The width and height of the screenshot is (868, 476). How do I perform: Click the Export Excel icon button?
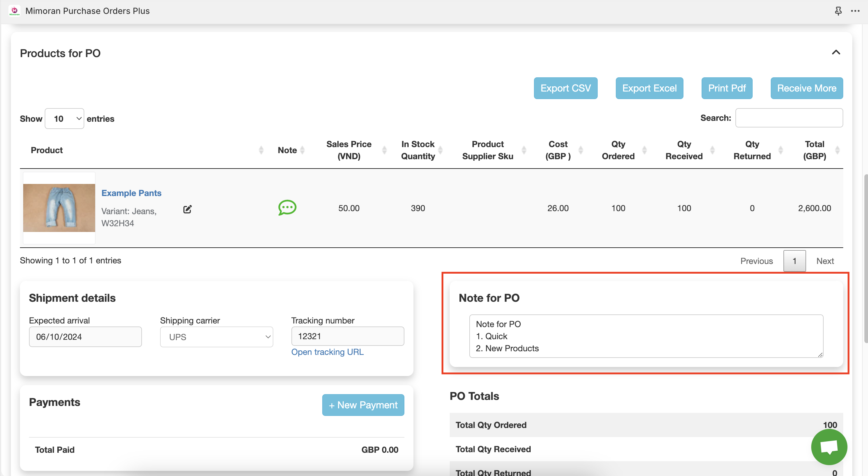point(650,88)
